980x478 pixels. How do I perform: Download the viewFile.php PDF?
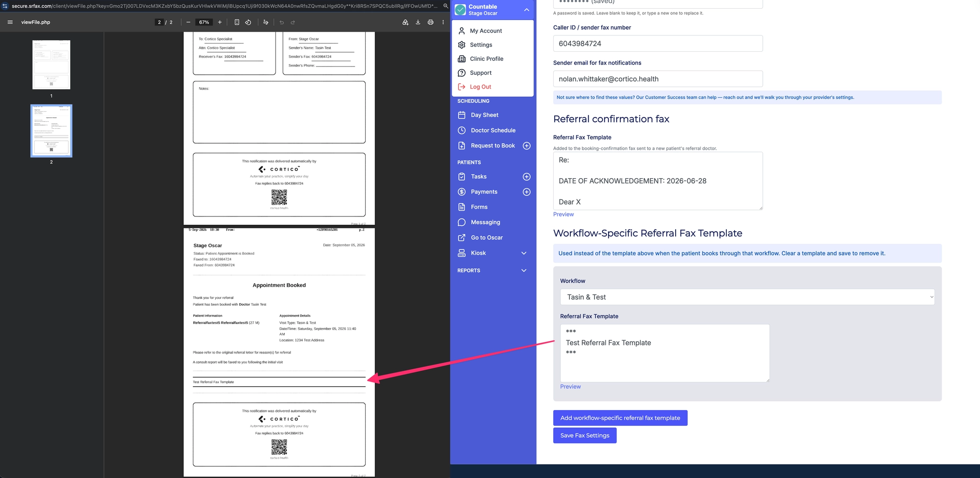pyautogui.click(x=418, y=22)
